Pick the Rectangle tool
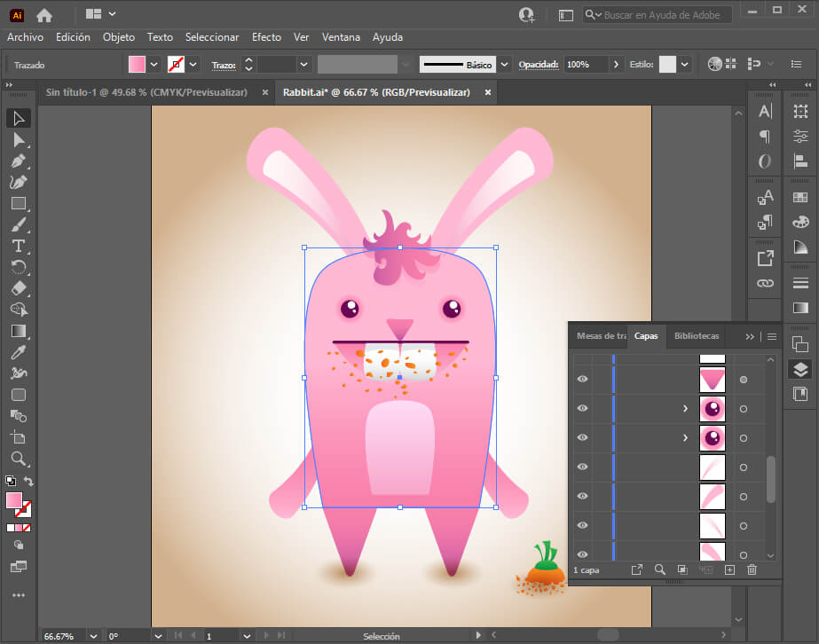This screenshot has width=819, height=644. coord(20,202)
